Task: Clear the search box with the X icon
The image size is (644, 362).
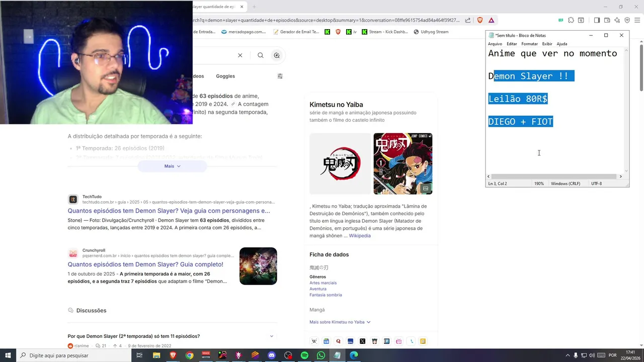Action: click(240, 55)
